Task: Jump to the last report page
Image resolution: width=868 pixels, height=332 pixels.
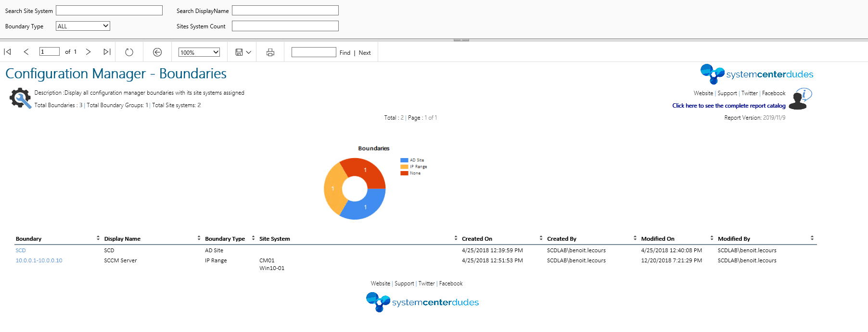Action: click(107, 52)
